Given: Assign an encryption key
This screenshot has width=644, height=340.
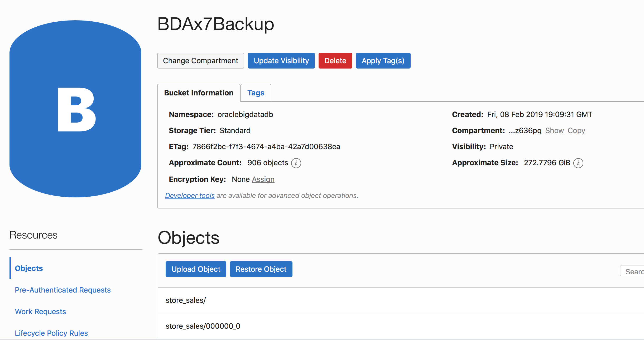Looking at the screenshot, I should (263, 179).
